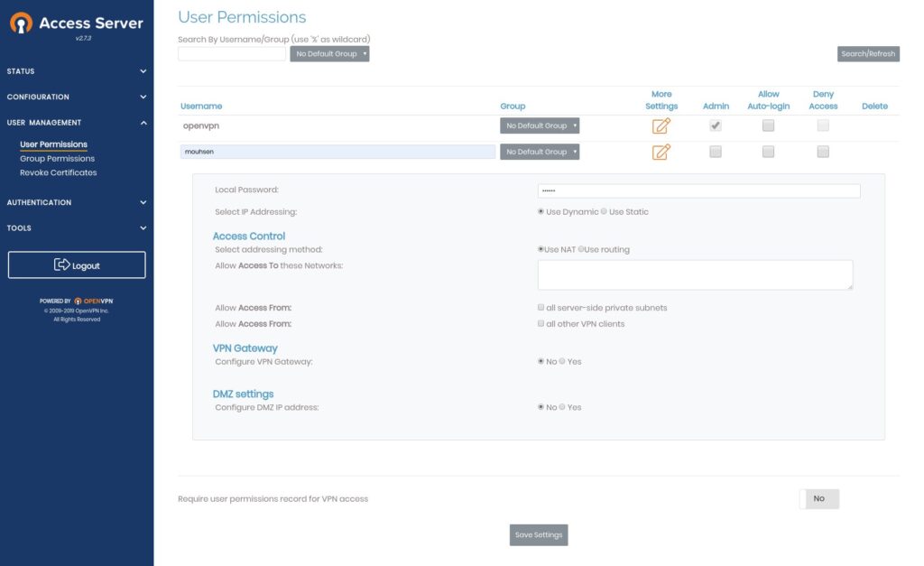
Task: Open More Settings edit icon for mouhsen
Action: [661, 152]
